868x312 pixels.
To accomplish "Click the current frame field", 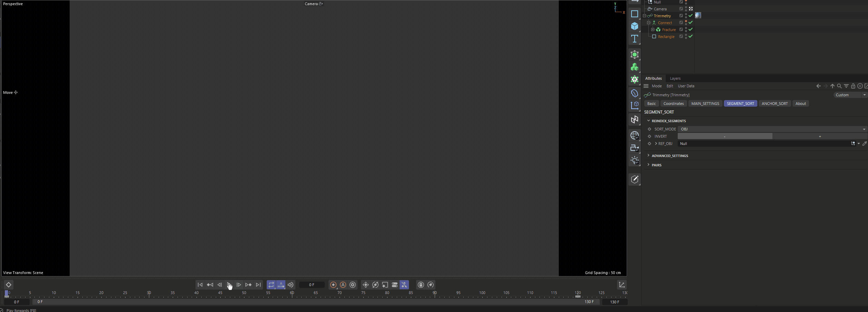I will 312,285.
